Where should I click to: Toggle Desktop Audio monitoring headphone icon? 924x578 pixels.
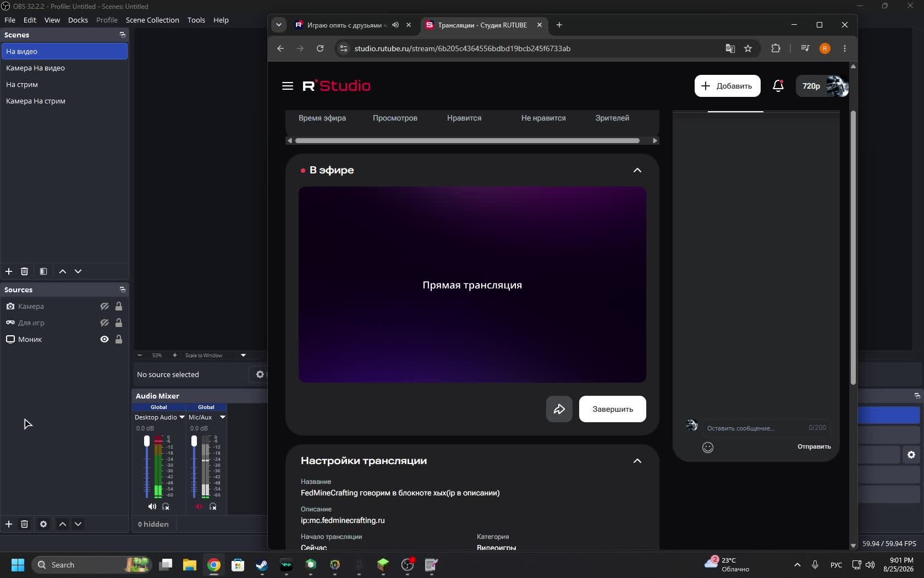[166, 506]
